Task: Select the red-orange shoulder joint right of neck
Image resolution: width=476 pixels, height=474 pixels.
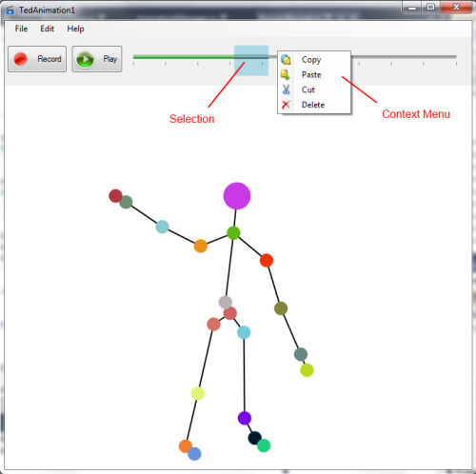Action: (x=267, y=261)
